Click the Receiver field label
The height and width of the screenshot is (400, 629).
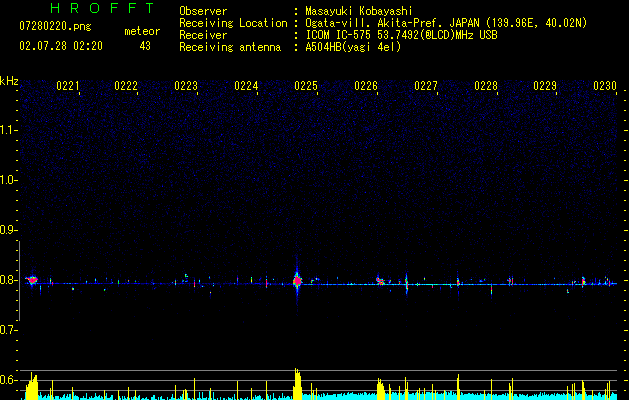click(203, 35)
